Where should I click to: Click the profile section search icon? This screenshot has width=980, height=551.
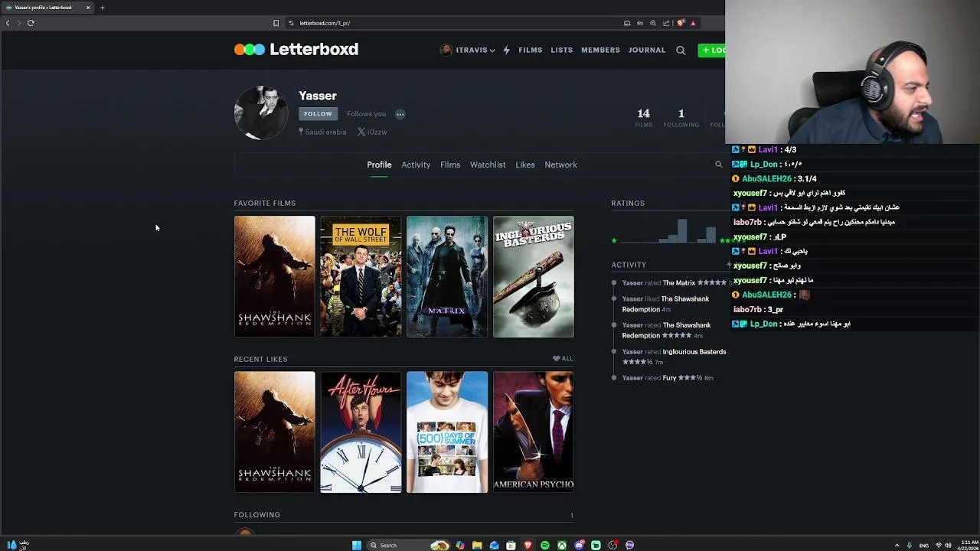pyautogui.click(x=718, y=165)
